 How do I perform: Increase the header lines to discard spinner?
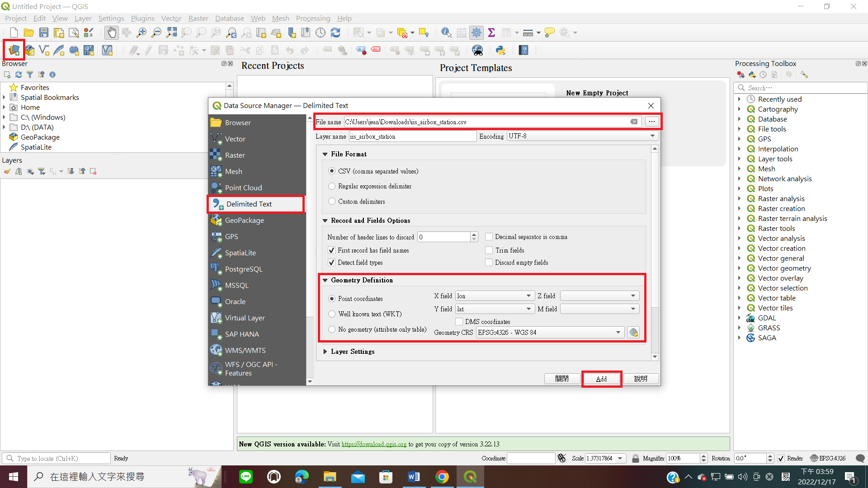coord(474,235)
